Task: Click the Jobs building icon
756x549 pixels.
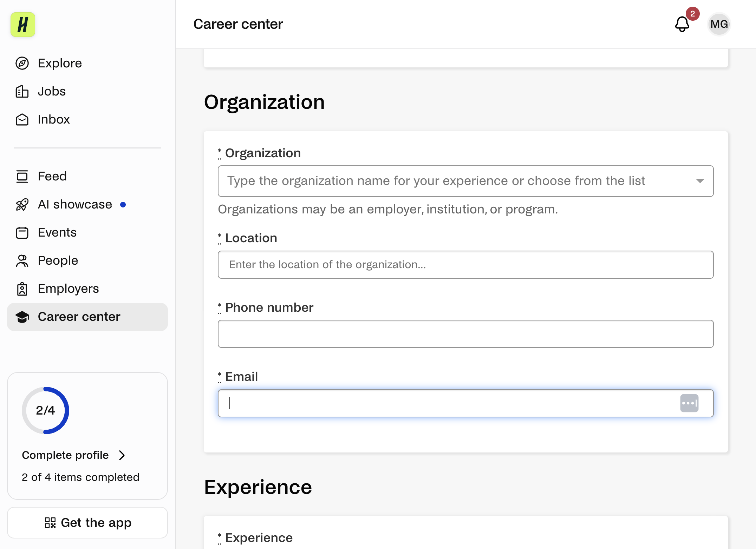Action: 22,91
